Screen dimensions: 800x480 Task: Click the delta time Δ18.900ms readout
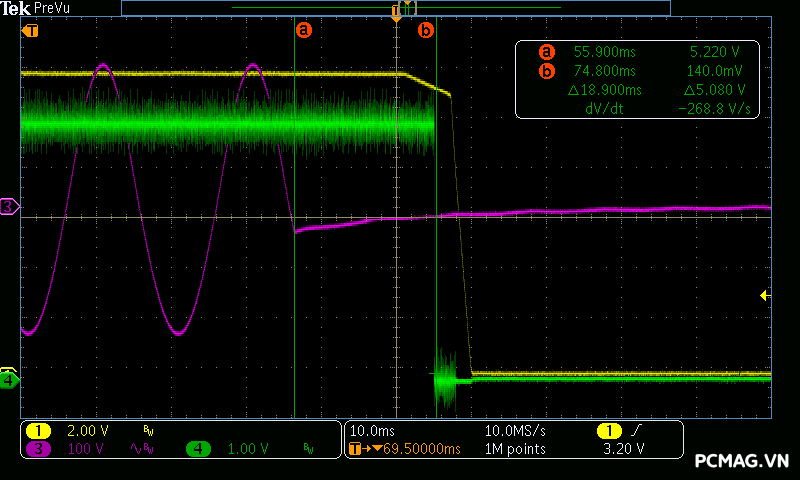pyautogui.click(x=605, y=90)
